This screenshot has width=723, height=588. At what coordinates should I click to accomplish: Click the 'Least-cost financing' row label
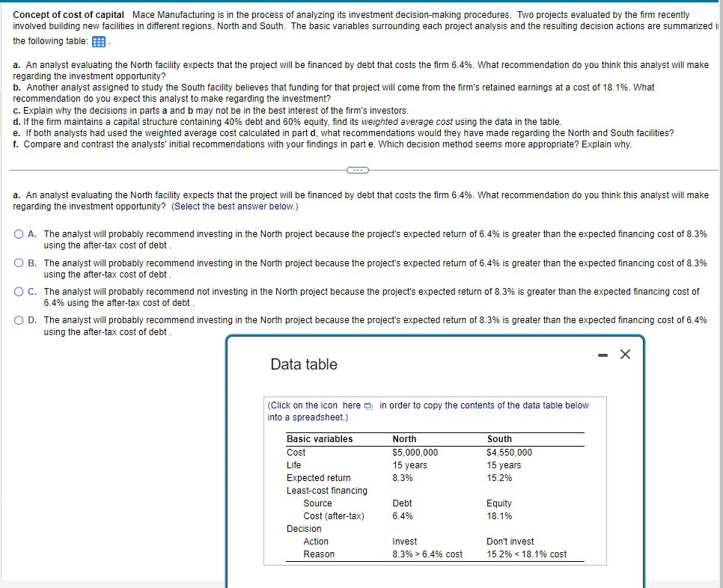coord(327,491)
